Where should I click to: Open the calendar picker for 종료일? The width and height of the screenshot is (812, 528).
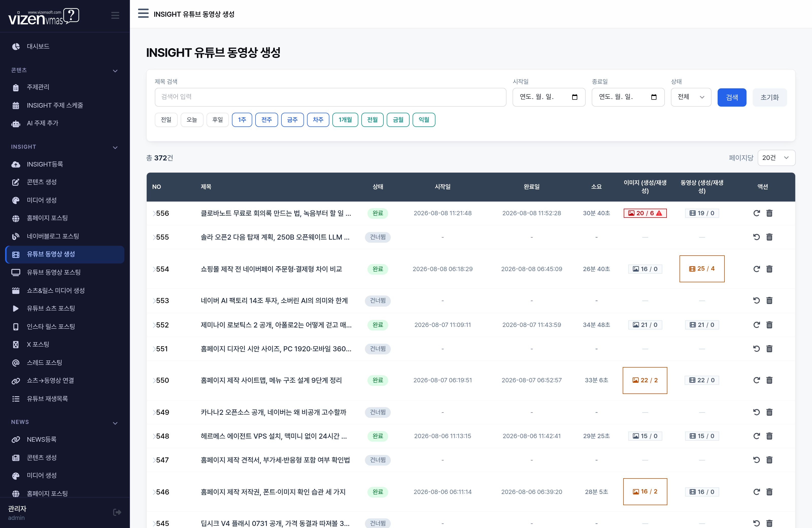654,97
